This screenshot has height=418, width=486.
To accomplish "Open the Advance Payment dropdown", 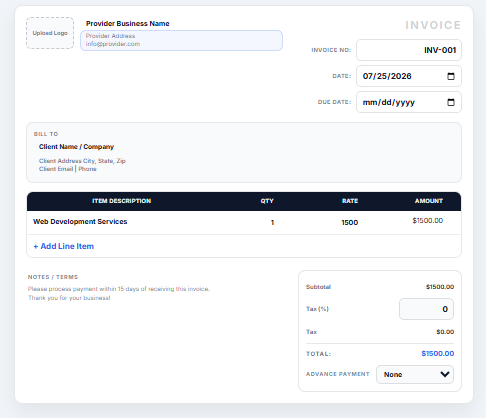I will (x=415, y=374).
